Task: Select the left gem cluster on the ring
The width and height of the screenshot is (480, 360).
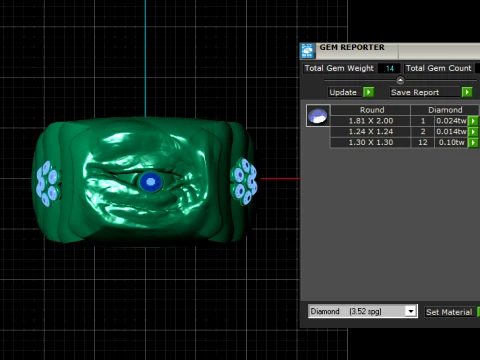Action: tap(48, 183)
